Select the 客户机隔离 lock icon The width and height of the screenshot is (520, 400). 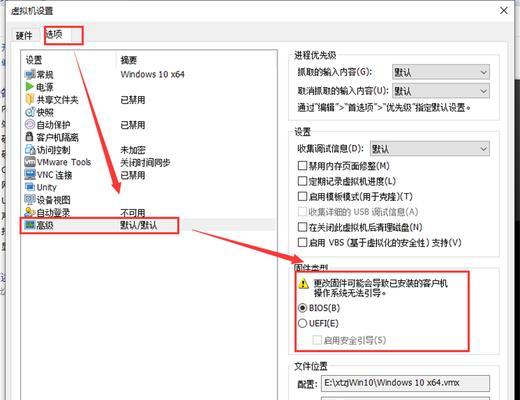pyautogui.click(x=30, y=137)
